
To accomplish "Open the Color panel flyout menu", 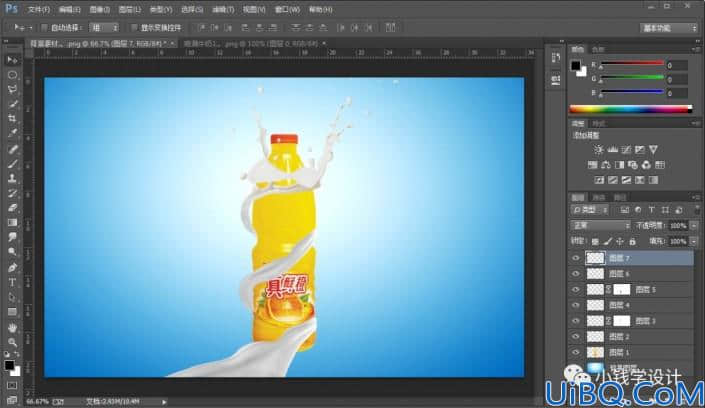I will [696, 49].
